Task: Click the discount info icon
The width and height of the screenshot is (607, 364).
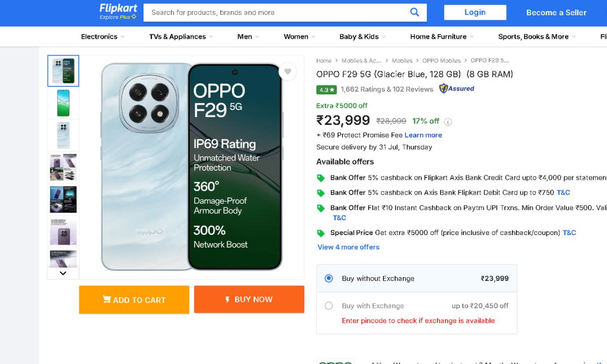Action: 448,122
